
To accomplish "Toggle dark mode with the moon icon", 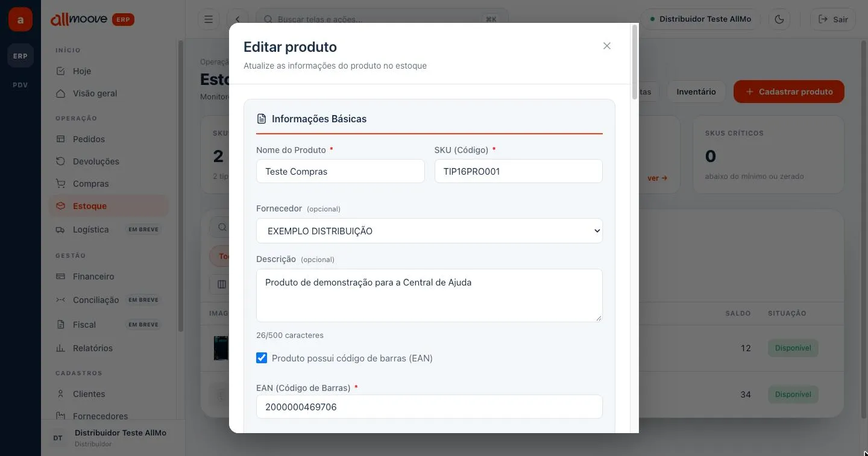I will [779, 19].
